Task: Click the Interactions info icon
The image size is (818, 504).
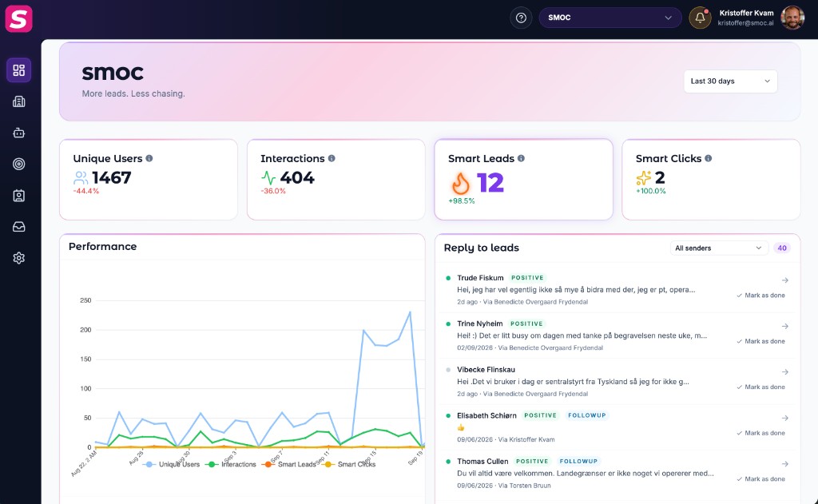Action: [x=332, y=158]
